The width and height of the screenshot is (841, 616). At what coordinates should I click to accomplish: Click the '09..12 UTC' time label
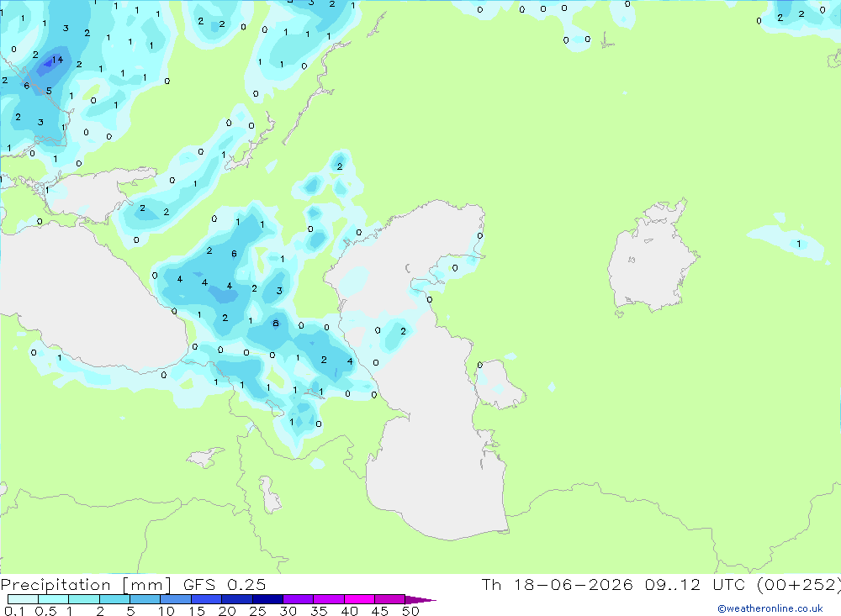tap(696, 585)
